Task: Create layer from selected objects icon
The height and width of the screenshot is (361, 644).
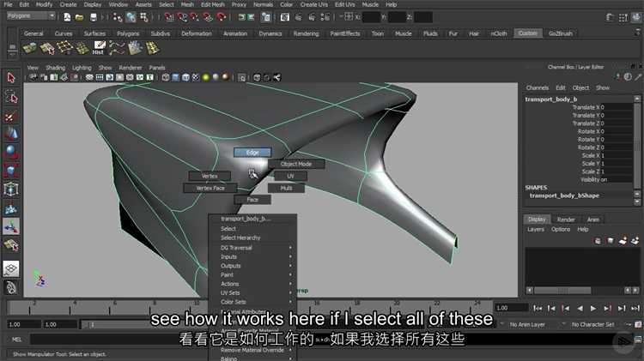Action: [635, 241]
